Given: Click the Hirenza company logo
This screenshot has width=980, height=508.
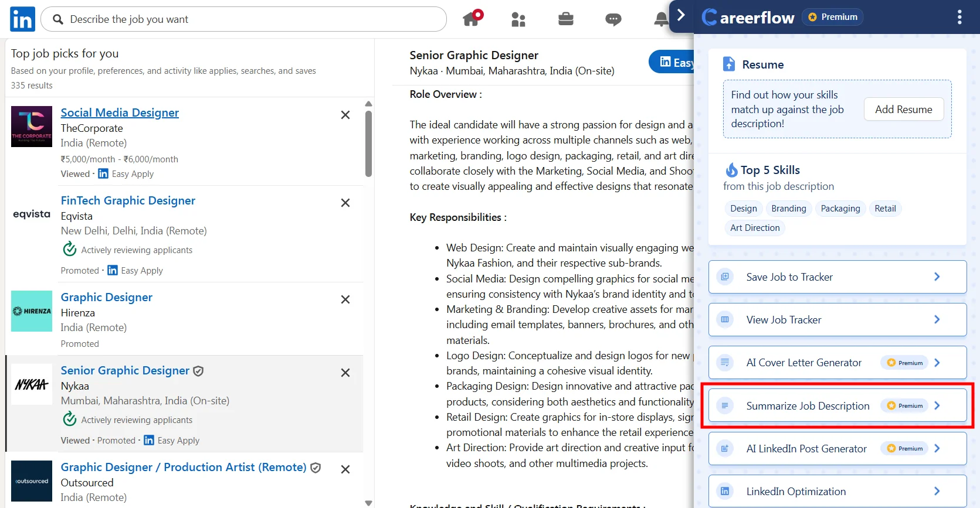Looking at the screenshot, I should pyautogui.click(x=32, y=311).
